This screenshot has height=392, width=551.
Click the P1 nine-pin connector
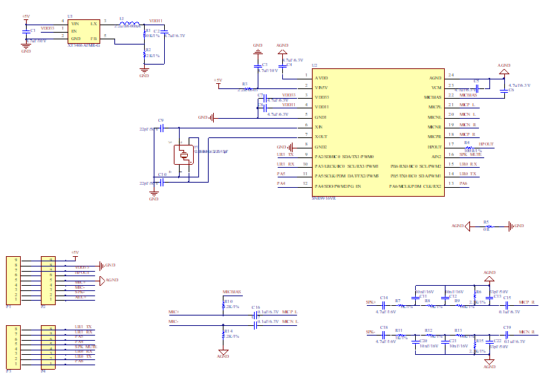tap(13, 280)
